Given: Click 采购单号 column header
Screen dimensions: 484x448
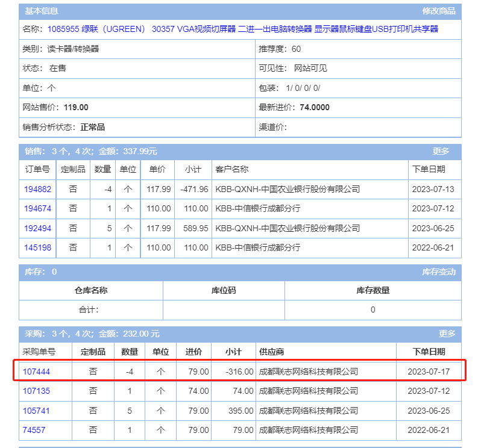Looking at the screenshot, I should tap(39, 352).
